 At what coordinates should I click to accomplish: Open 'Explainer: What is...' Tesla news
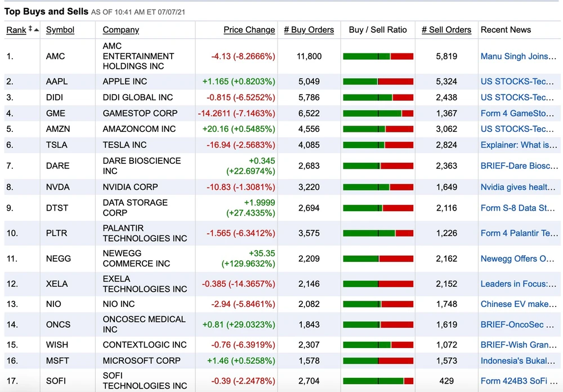(x=519, y=145)
